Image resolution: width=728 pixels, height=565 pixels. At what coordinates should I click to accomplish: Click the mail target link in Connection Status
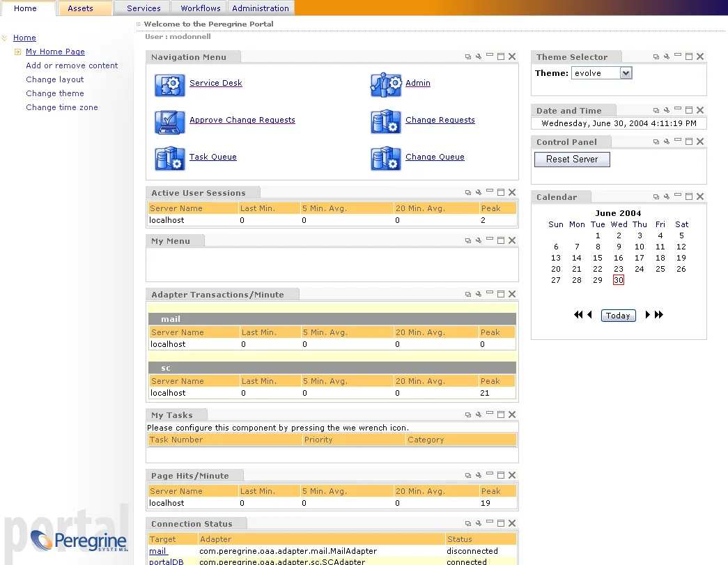158,551
